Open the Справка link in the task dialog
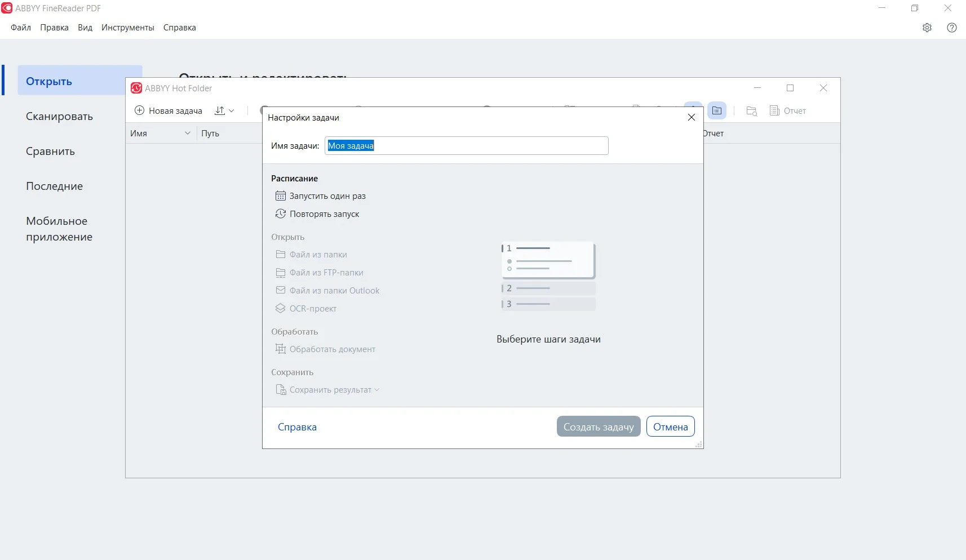The height and width of the screenshot is (560, 966). [x=297, y=427]
